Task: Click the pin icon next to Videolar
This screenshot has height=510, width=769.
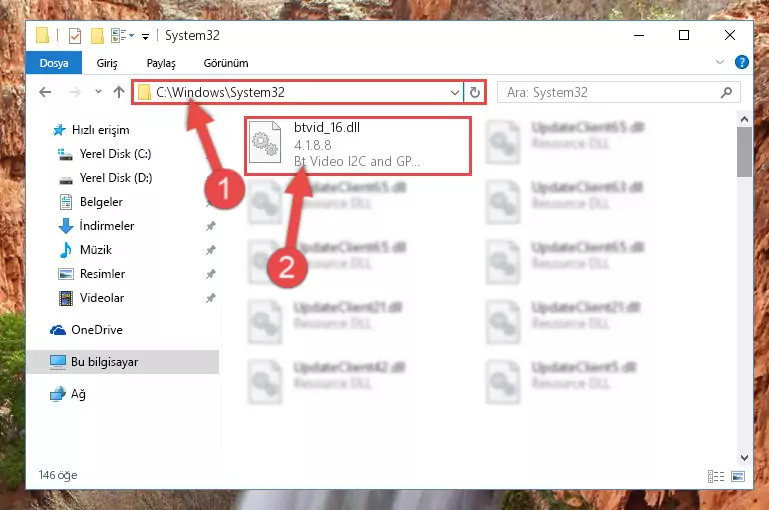Action: click(x=211, y=298)
